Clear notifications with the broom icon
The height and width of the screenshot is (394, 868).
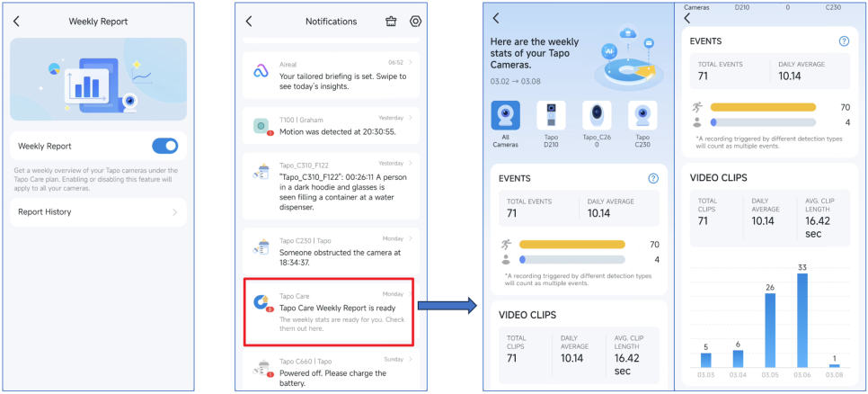point(391,21)
